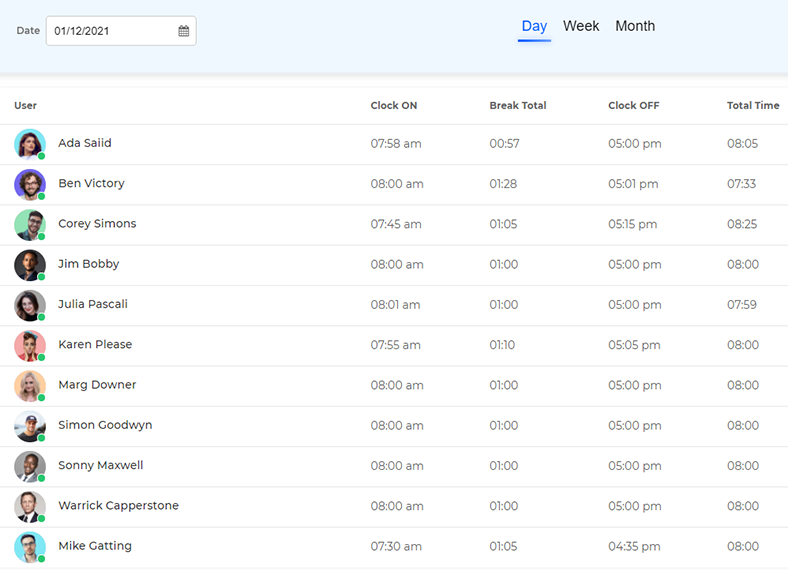Open Corey Simons' name
The height and width of the screenshot is (571, 788).
pos(97,224)
